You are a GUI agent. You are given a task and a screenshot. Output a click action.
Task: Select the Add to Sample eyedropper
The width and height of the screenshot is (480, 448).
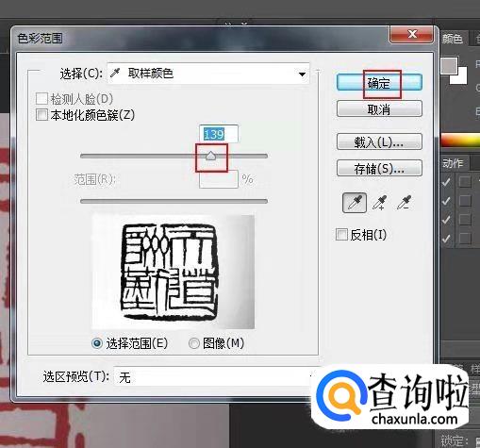tap(379, 203)
